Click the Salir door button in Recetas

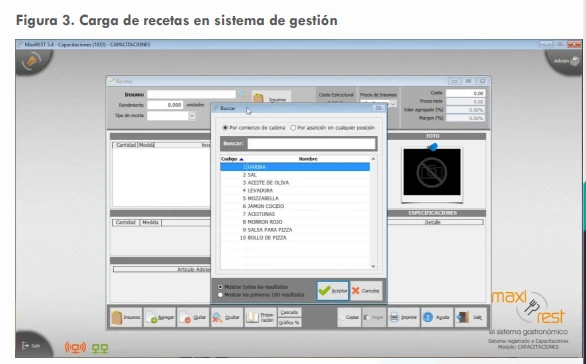pyautogui.click(x=471, y=317)
